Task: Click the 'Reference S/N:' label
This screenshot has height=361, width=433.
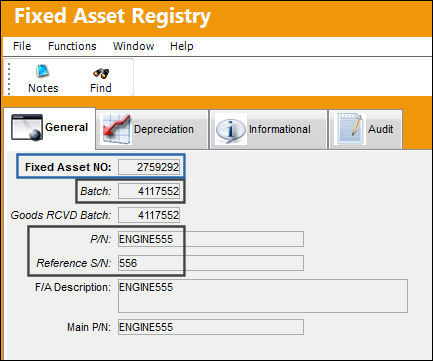Action: click(74, 263)
